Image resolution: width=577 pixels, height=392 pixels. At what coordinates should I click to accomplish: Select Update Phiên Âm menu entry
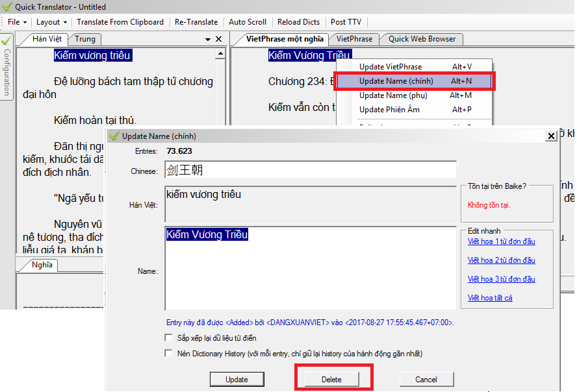389,110
